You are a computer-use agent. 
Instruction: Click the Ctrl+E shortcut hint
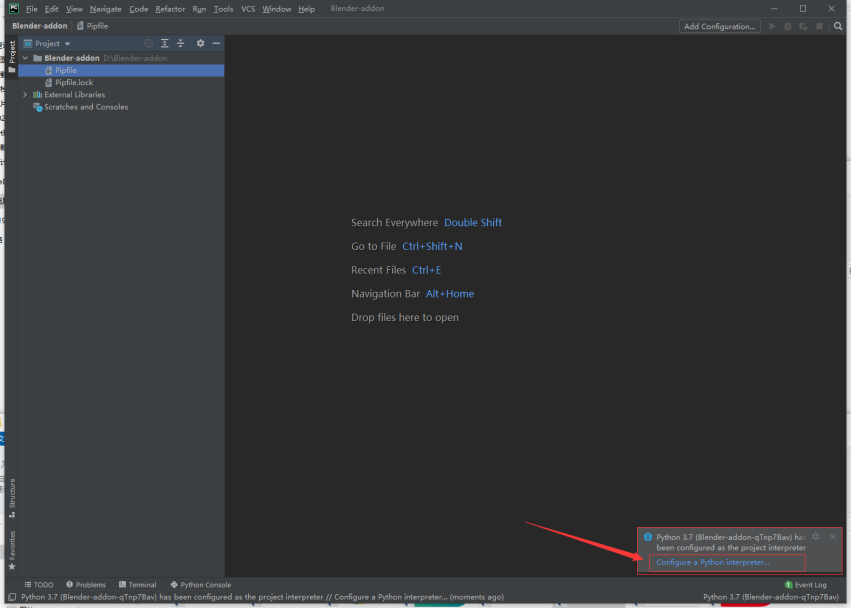(x=427, y=270)
